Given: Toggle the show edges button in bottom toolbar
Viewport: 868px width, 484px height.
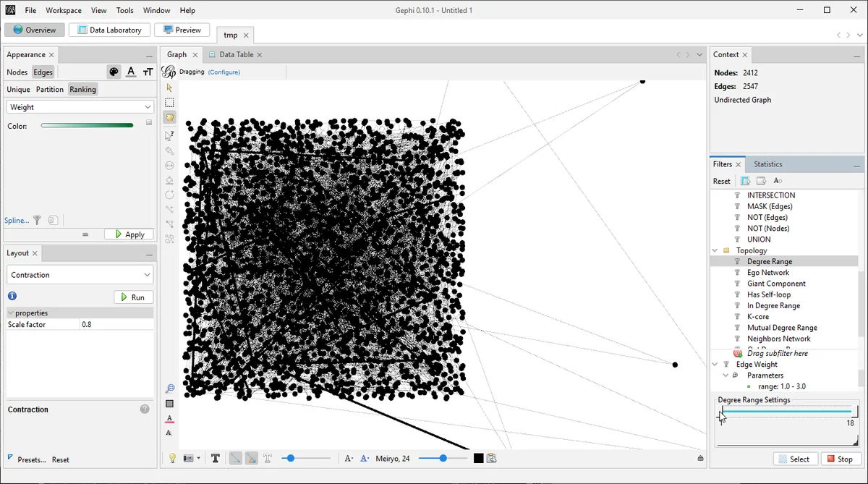Looking at the screenshot, I should 235,458.
